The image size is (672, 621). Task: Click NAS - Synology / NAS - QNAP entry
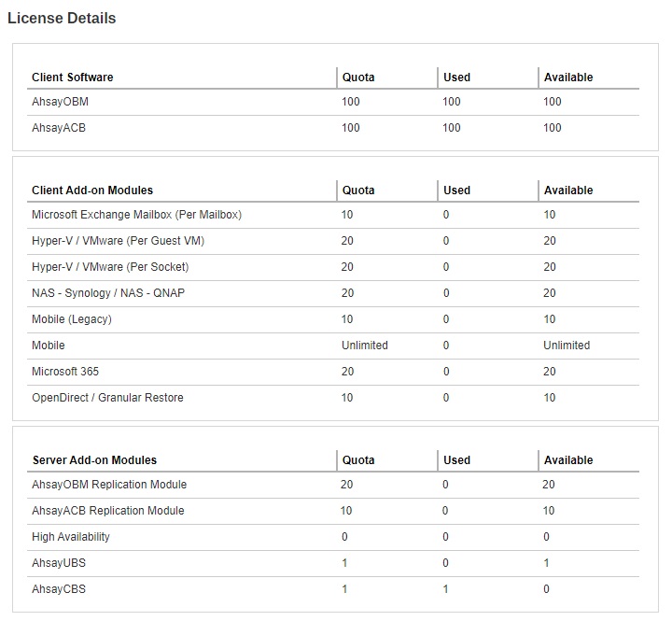pyautogui.click(x=109, y=293)
